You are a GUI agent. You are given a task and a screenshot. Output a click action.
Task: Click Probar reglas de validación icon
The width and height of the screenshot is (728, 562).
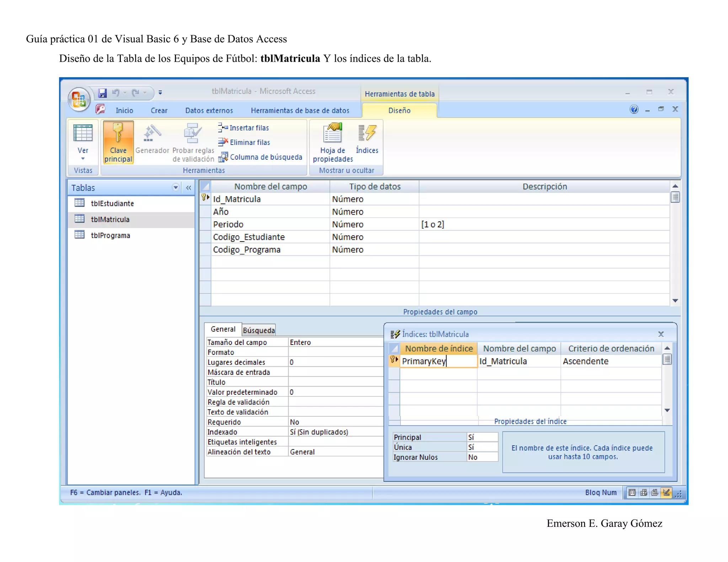[193, 134]
